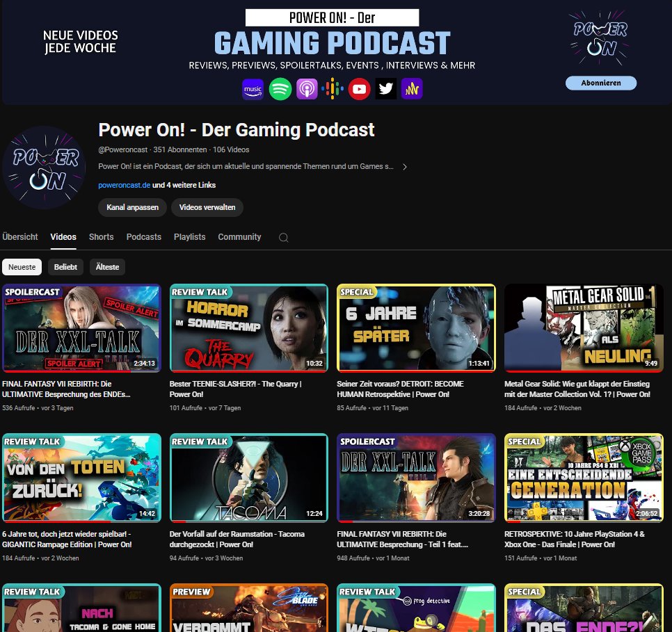Open the search icon next to channel tabs

[x=283, y=237]
